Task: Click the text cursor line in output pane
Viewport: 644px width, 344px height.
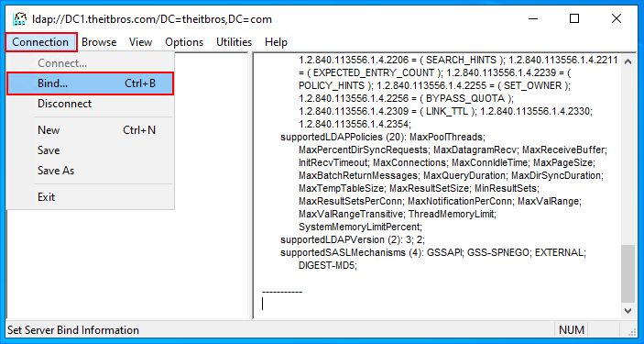Action: (263, 304)
